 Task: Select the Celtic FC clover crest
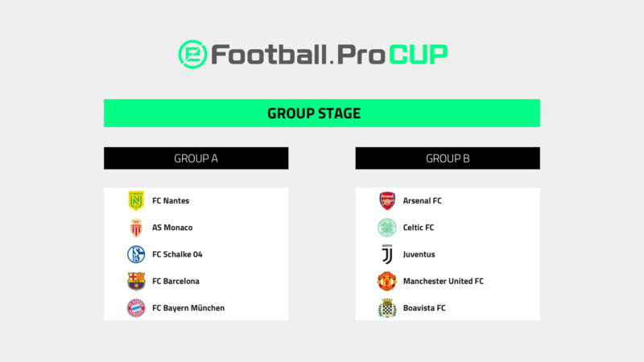click(387, 228)
